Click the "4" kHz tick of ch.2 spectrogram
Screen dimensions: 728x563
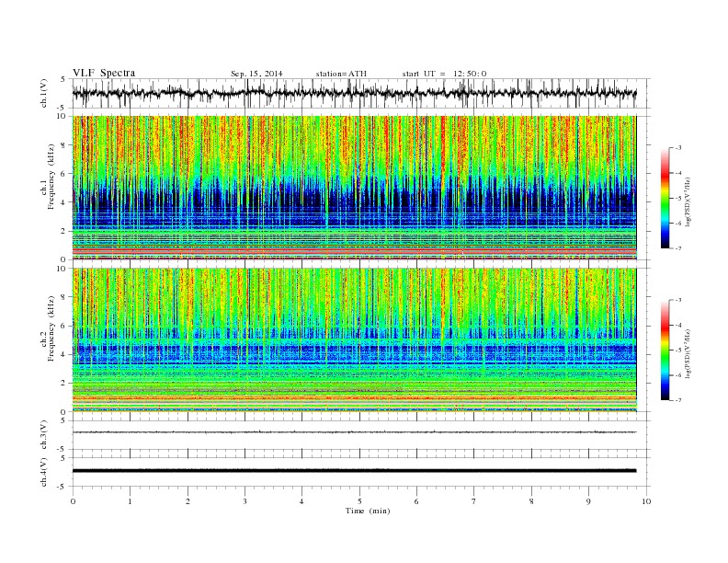click(x=64, y=354)
